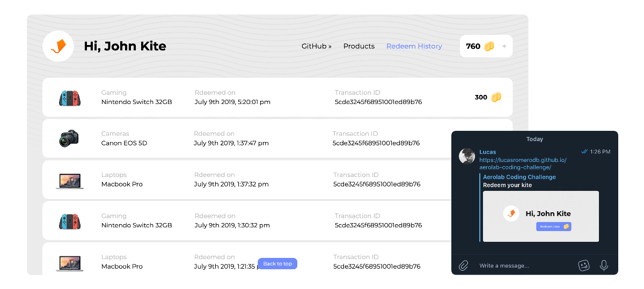Click the 300 cost value
The width and height of the screenshot is (644, 289).
(x=481, y=98)
